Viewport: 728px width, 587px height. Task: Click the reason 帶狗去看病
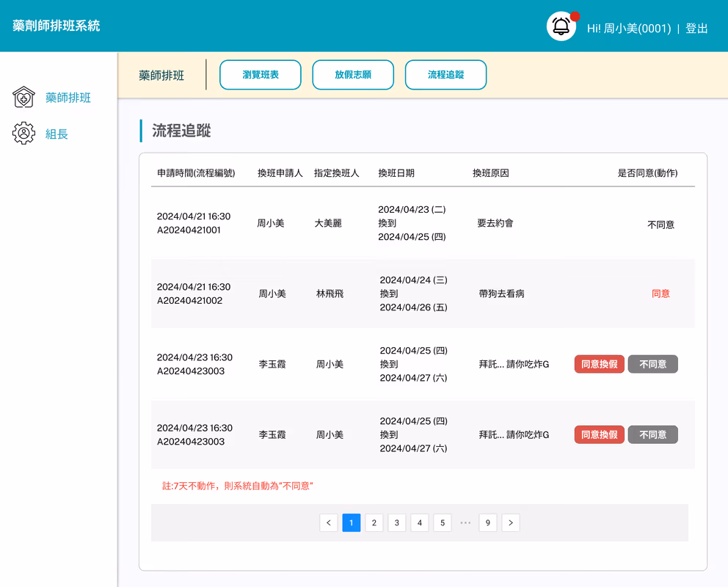pyautogui.click(x=501, y=293)
